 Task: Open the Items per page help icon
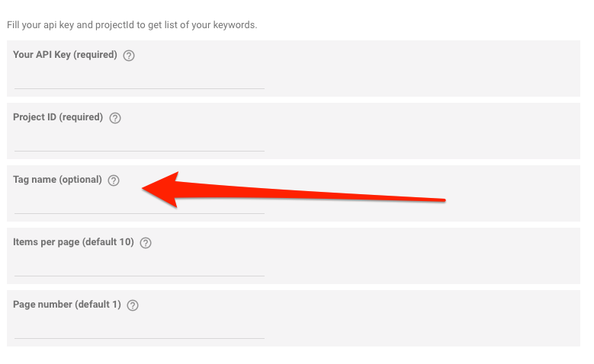[x=146, y=243]
